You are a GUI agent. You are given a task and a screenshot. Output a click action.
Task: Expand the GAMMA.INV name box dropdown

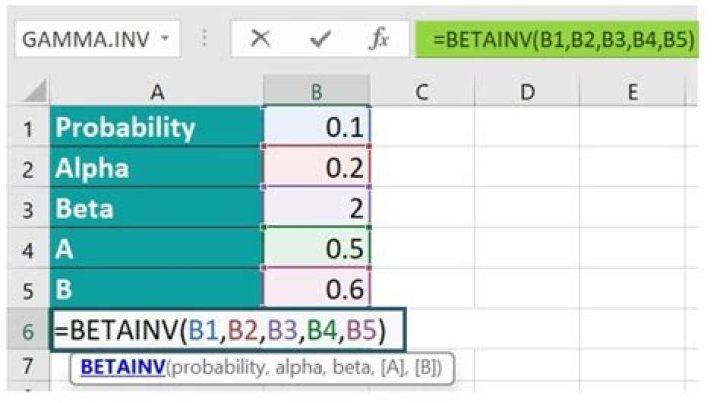(x=163, y=39)
